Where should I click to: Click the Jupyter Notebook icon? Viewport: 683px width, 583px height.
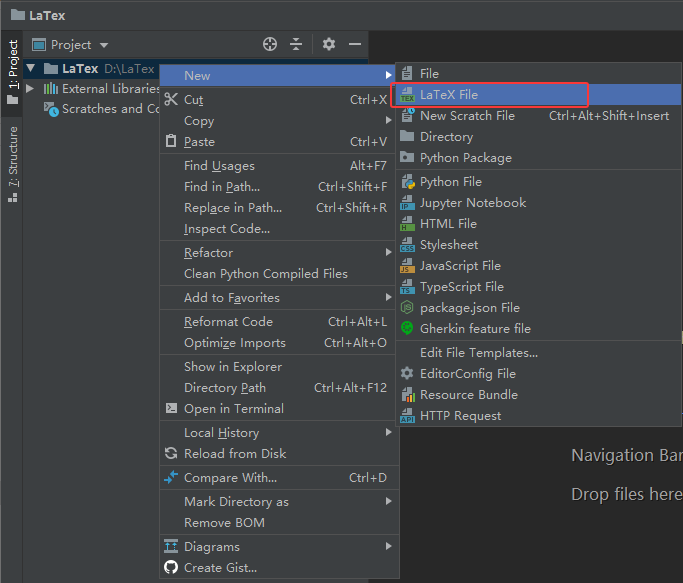coord(407,203)
